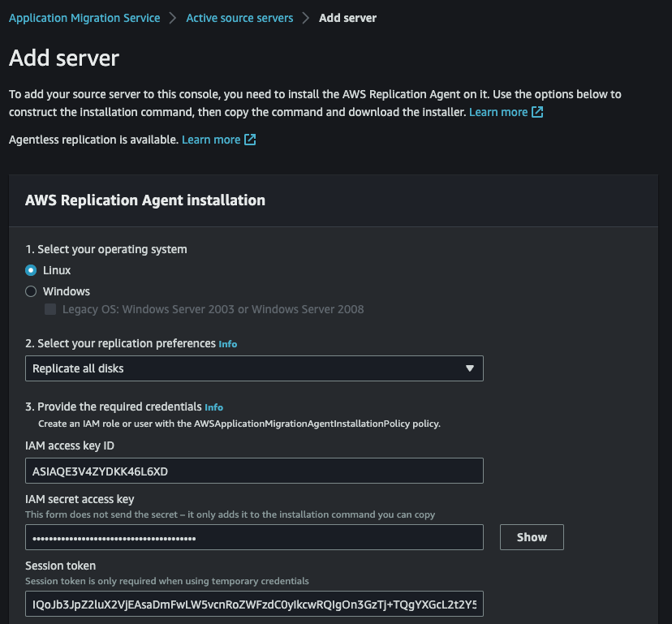Click the IAM secret access key label
The image size is (672, 624).
(x=80, y=499)
